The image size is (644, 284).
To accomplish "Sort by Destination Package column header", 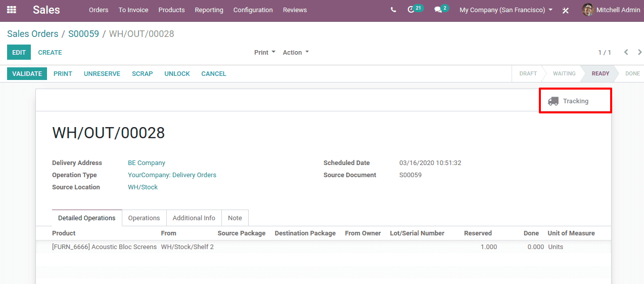I will 305,233.
